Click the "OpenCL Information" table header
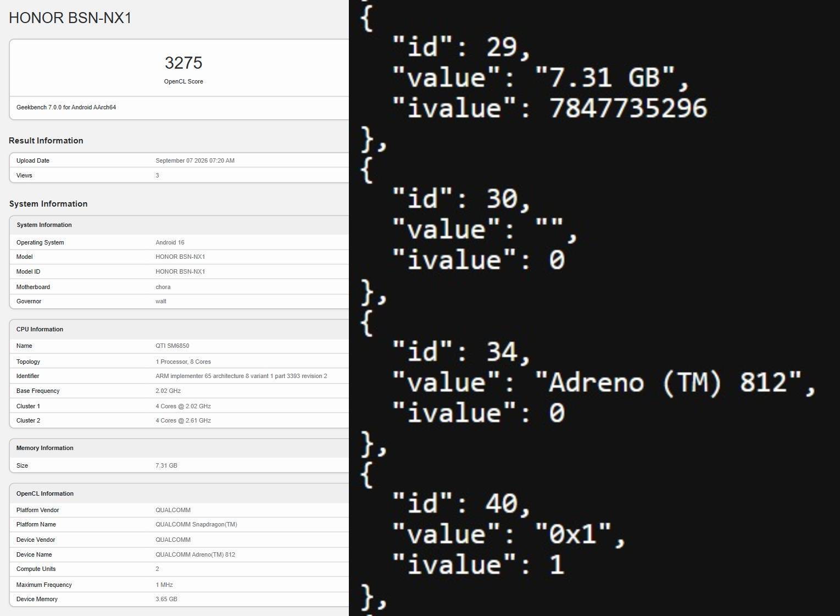 pyautogui.click(x=45, y=493)
